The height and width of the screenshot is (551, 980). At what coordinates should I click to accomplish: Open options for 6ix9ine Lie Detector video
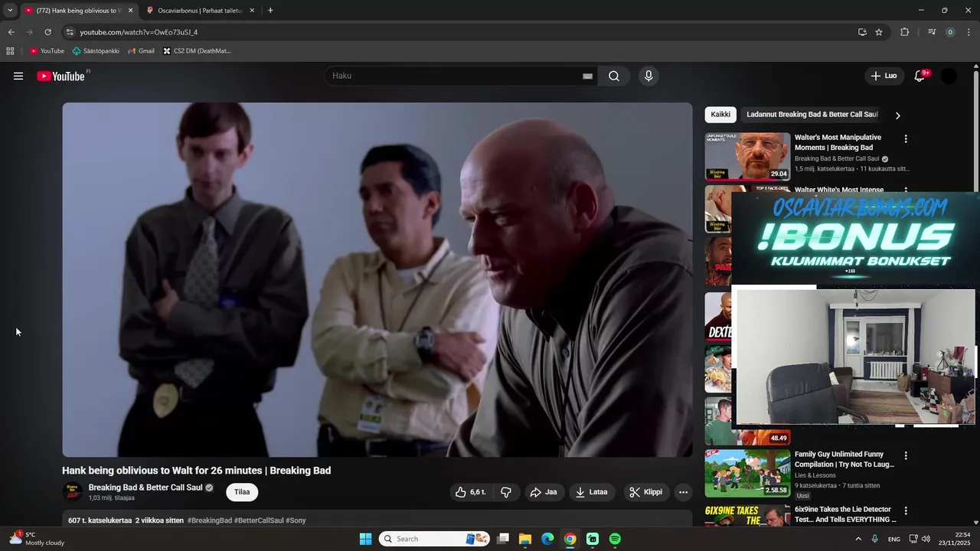(x=906, y=510)
